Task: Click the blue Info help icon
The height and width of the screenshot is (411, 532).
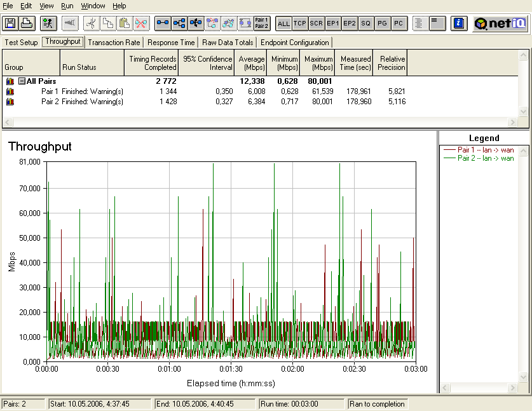Action: pos(458,24)
